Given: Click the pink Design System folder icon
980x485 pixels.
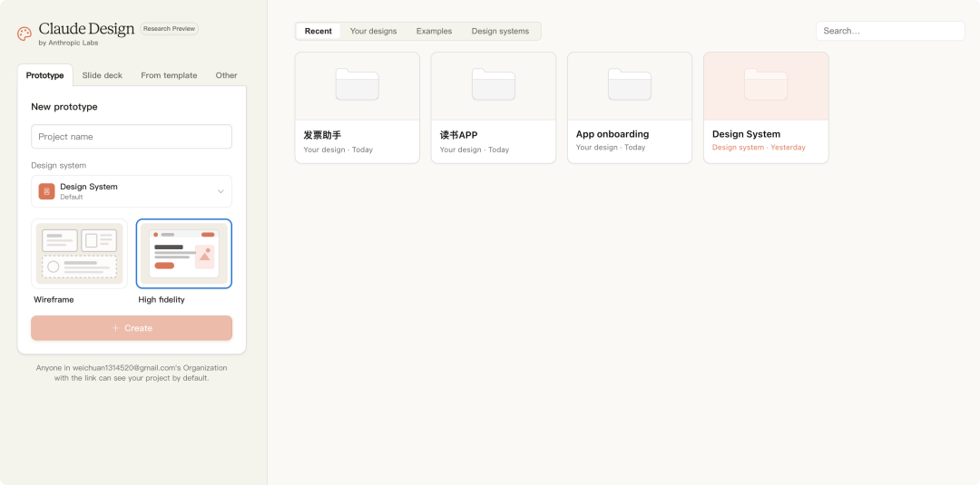Looking at the screenshot, I should point(766,84).
